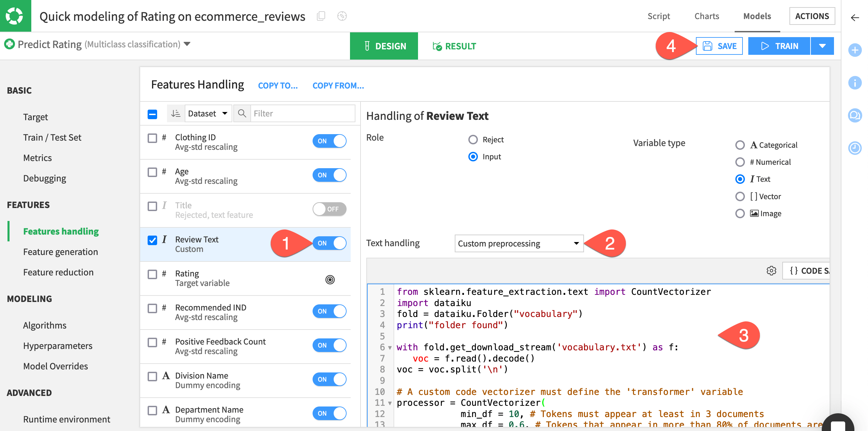868x431 pixels.
Task: Open discussions from the right sidebar
Action: click(855, 115)
